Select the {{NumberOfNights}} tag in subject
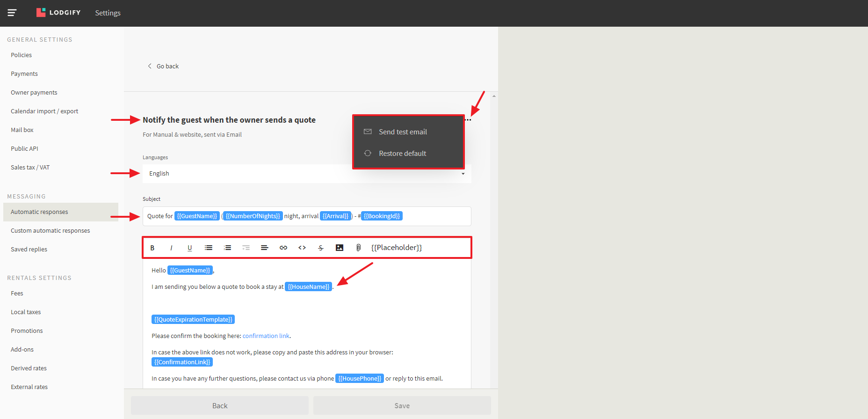The width and height of the screenshot is (868, 419). [253, 216]
